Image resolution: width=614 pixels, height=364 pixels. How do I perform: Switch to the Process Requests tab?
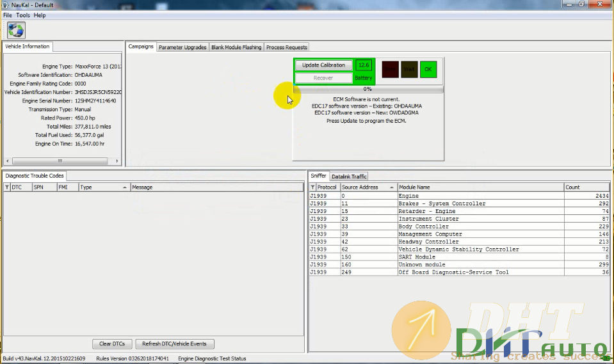pyautogui.click(x=287, y=47)
